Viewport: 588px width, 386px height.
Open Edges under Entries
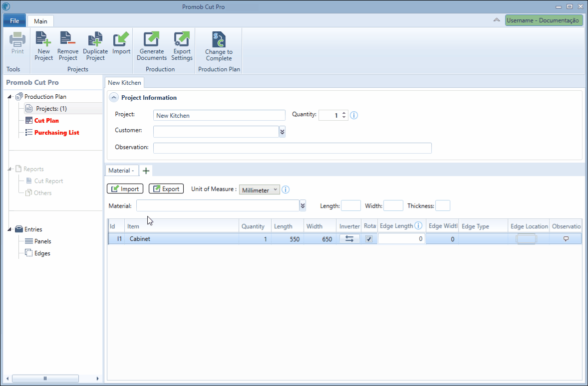click(x=42, y=253)
